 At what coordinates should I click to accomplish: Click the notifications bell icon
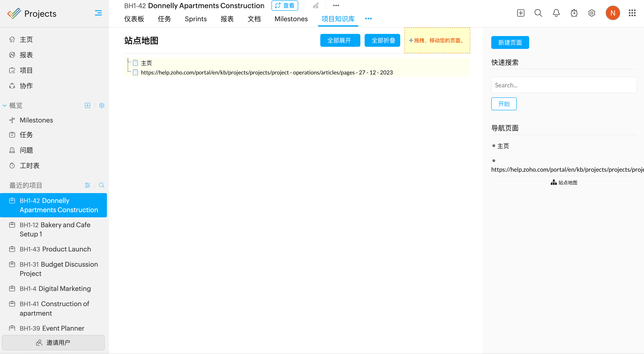(x=556, y=13)
